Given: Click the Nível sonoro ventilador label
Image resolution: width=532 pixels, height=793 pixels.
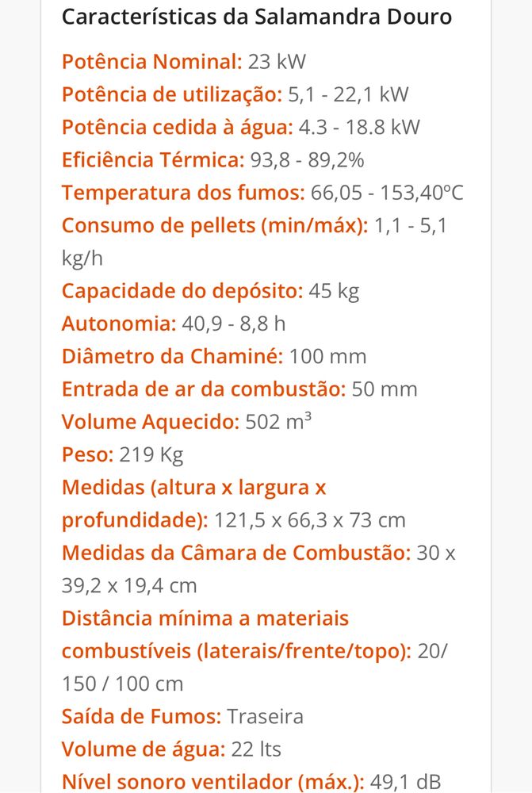Looking at the screenshot, I should click(x=213, y=783).
